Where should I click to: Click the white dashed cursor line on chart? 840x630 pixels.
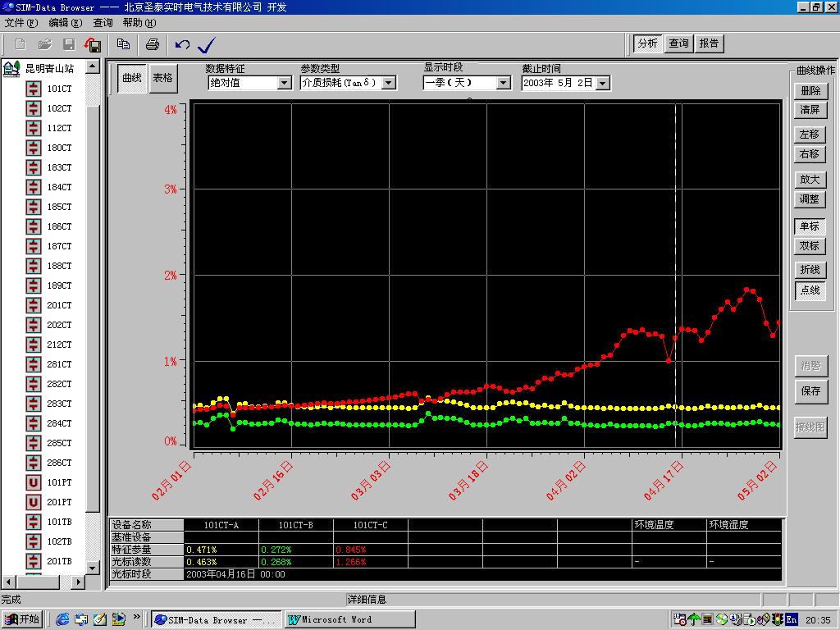(676, 276)
